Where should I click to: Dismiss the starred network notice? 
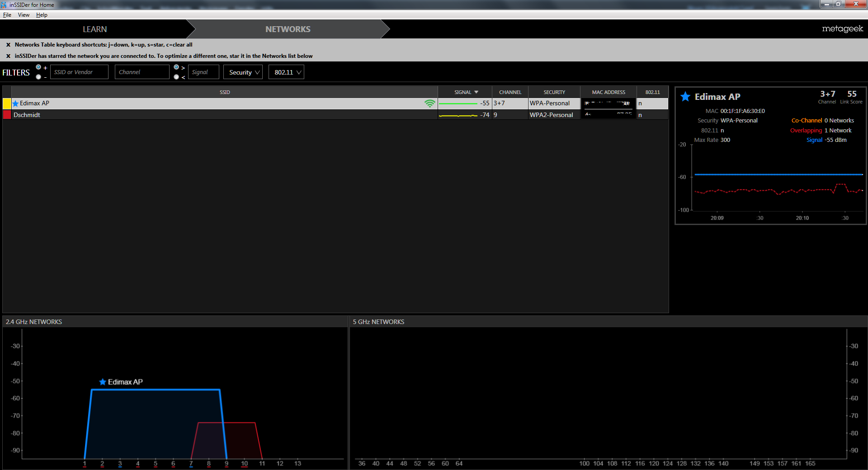tap(8, 56)
